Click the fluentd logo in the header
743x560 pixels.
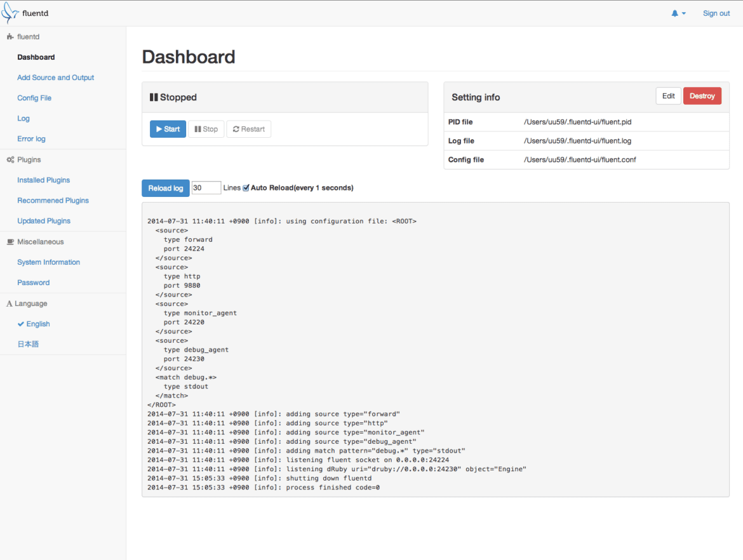[10, 12]
